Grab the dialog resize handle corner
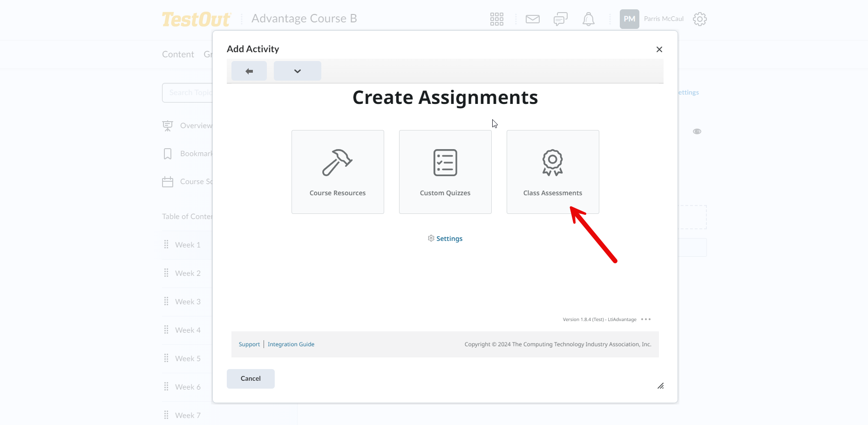Screen dimensions: 868x425 click(660, 386)
